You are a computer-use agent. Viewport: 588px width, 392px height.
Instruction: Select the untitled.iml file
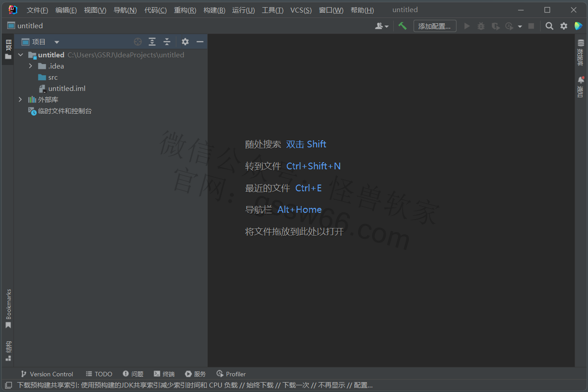click(x=67, y=88)
